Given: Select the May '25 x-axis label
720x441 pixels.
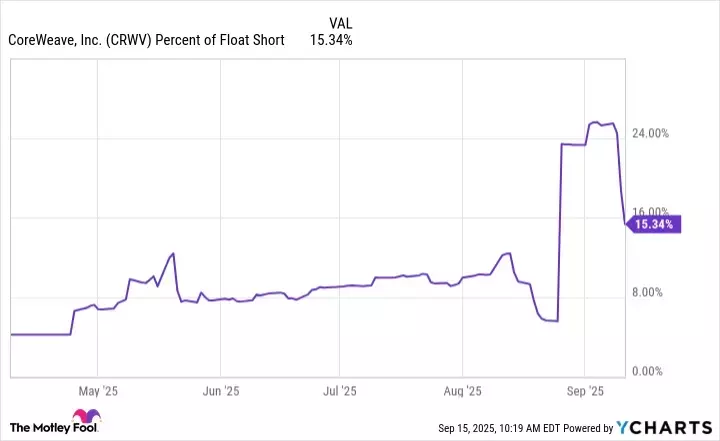Looking at the screenshot, I should [x=97, y=391].
